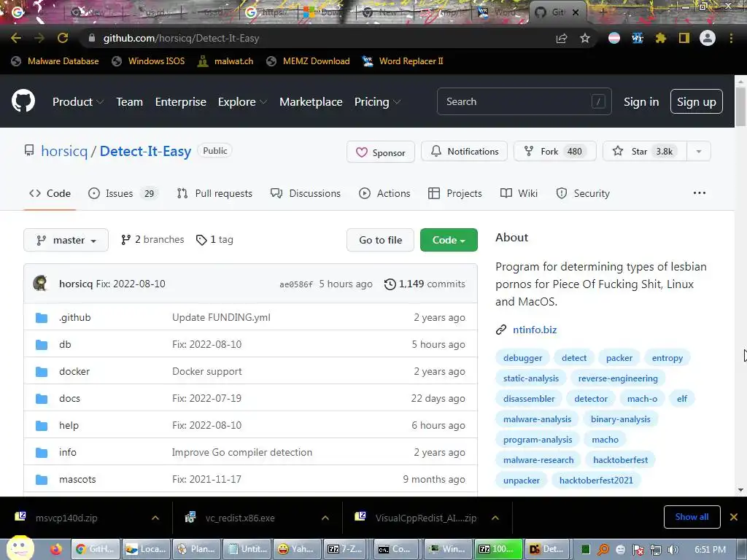Click the browser back arrow
Viewport: 747px width, 560px height.
16,38
